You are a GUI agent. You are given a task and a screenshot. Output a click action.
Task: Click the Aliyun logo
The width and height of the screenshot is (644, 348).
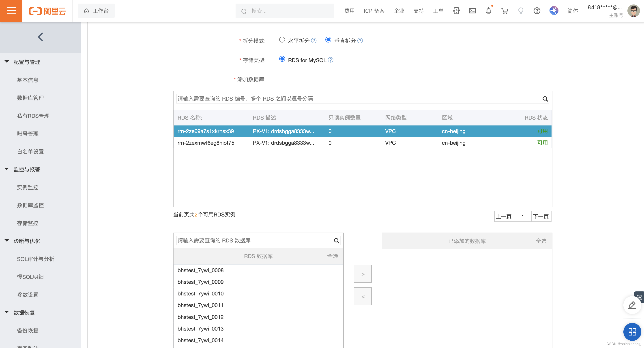(47, 11)
